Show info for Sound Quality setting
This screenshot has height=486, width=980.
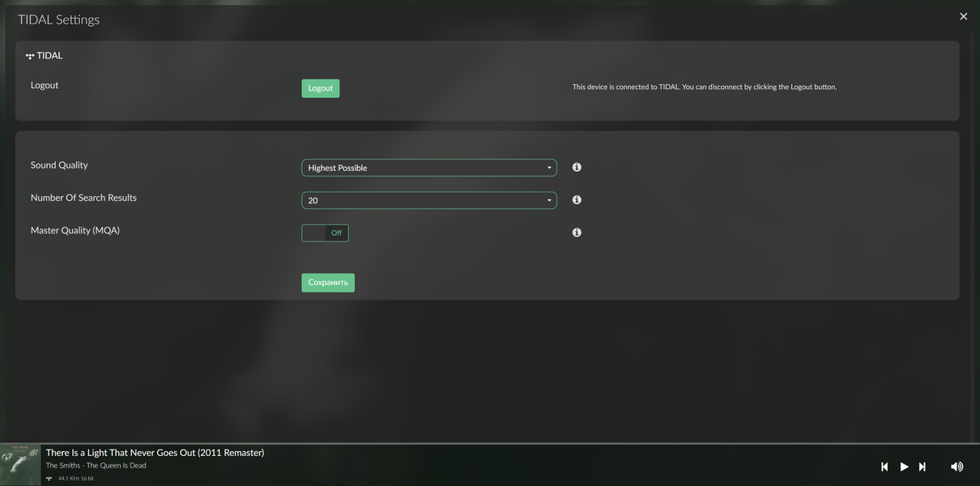tap(577, 167)
